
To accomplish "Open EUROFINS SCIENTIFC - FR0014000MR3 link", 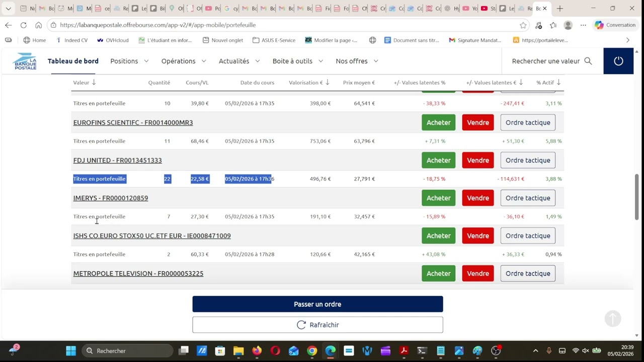I will click(133, 123).
